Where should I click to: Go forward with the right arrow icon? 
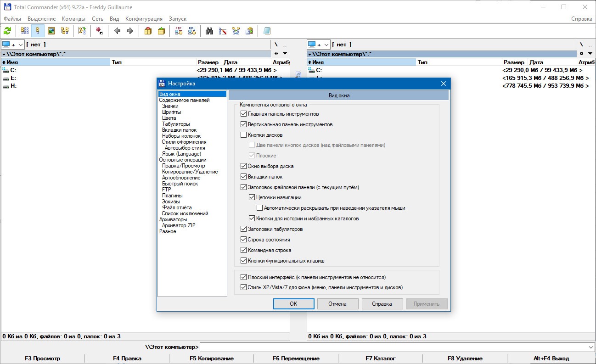click(x=130, y=31)
